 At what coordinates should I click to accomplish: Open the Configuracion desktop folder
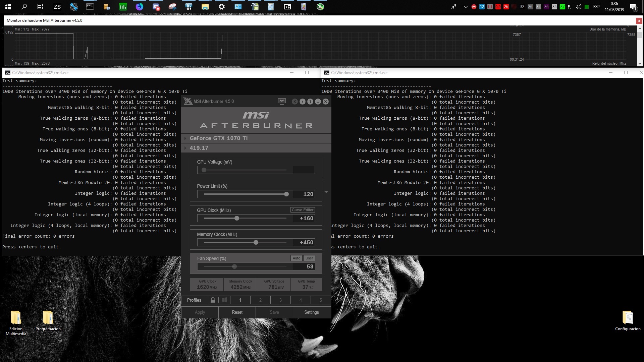click(628, 321)
